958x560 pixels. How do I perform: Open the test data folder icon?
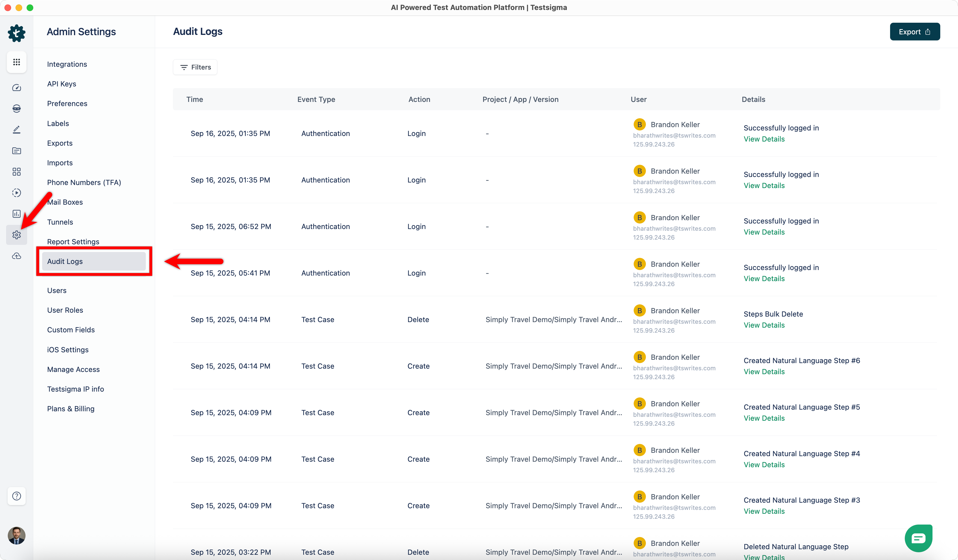coord(16,151)
